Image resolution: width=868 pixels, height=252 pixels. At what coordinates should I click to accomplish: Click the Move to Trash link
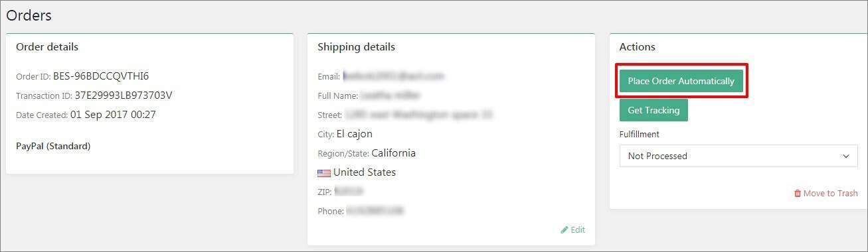point(830,194)
